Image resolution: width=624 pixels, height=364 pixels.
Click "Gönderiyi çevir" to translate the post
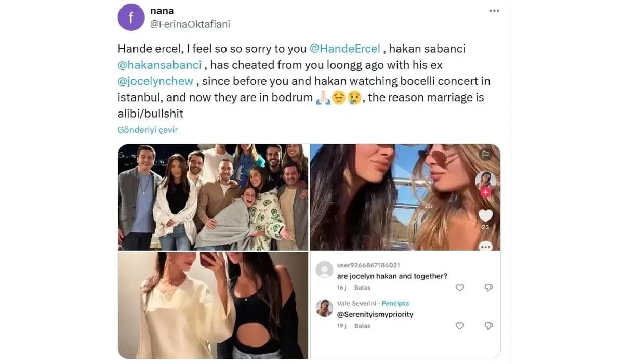pos(148,130)
